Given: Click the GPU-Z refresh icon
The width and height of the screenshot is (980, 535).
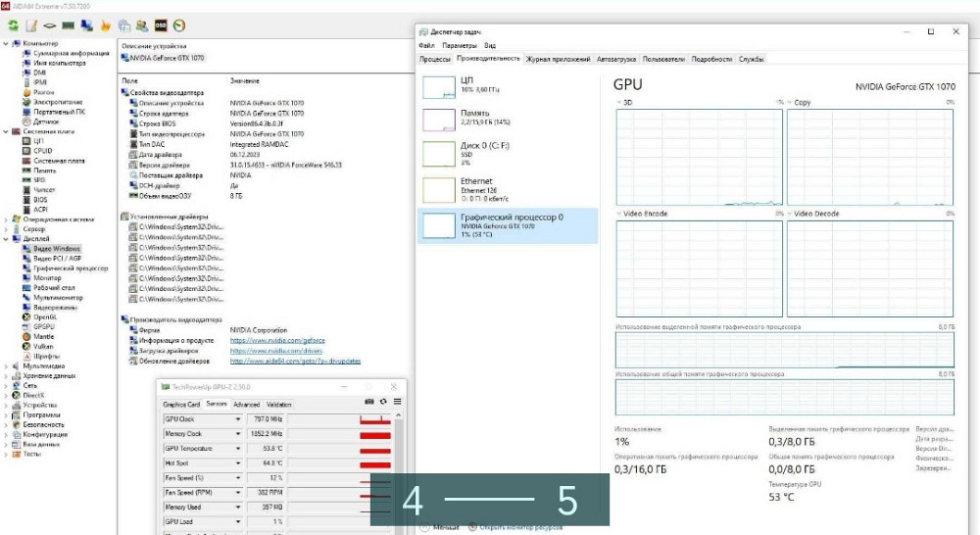Looking at the screenshot, I should 383,402.
